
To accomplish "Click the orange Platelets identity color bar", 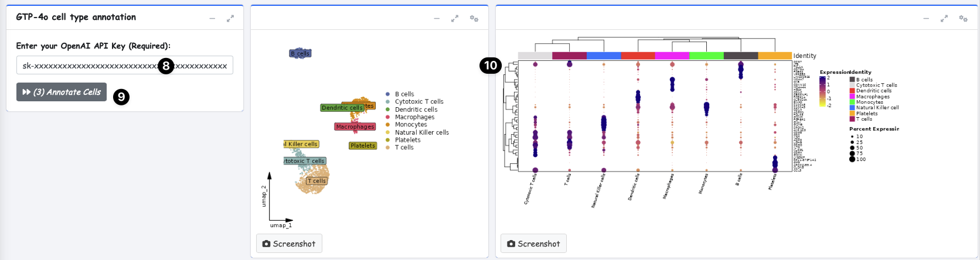I will (x=775, y=56).
